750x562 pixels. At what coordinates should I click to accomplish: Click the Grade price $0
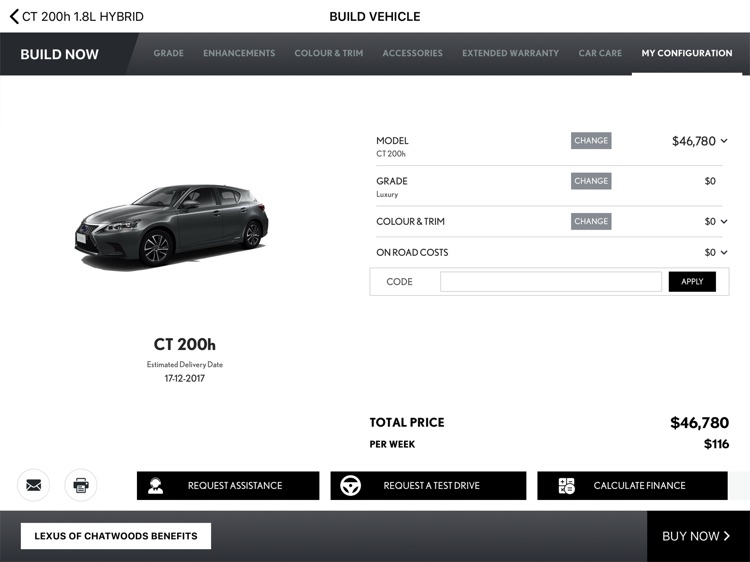710,181
